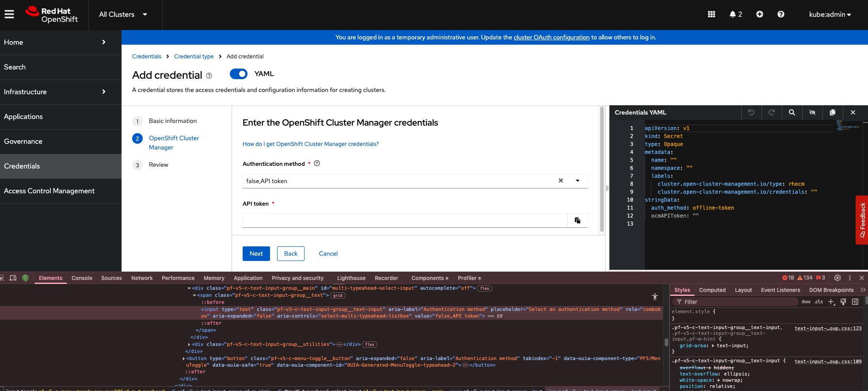Toggle .cls element classes panel
The width and height of the screenshot is (868, 391).
click(x=819, y=302)
